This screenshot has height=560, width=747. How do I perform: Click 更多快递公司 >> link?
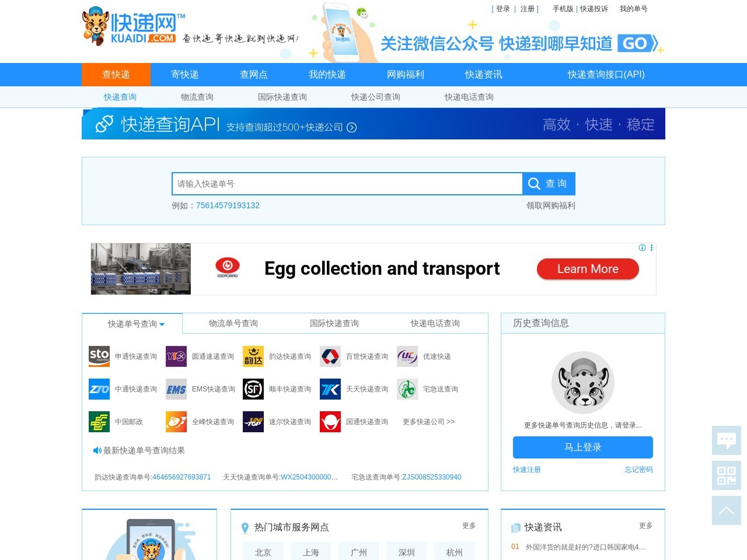tap(428, 422)
